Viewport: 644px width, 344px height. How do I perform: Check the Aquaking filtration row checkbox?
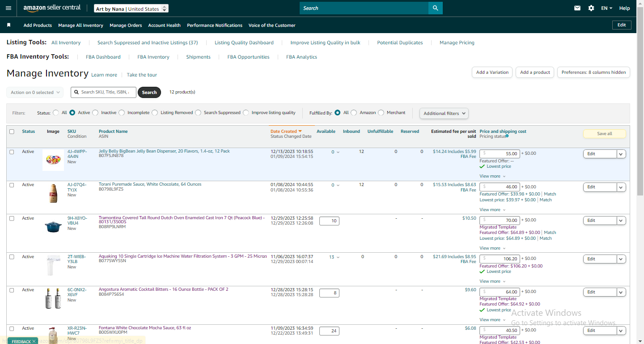[x=12, y=257]
